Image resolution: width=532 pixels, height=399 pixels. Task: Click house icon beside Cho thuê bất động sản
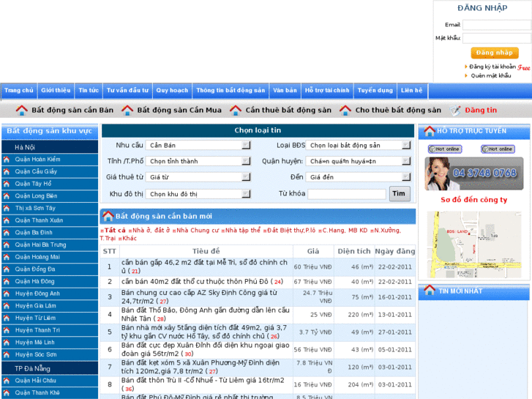pyautogui.click(x=345, y=110)
